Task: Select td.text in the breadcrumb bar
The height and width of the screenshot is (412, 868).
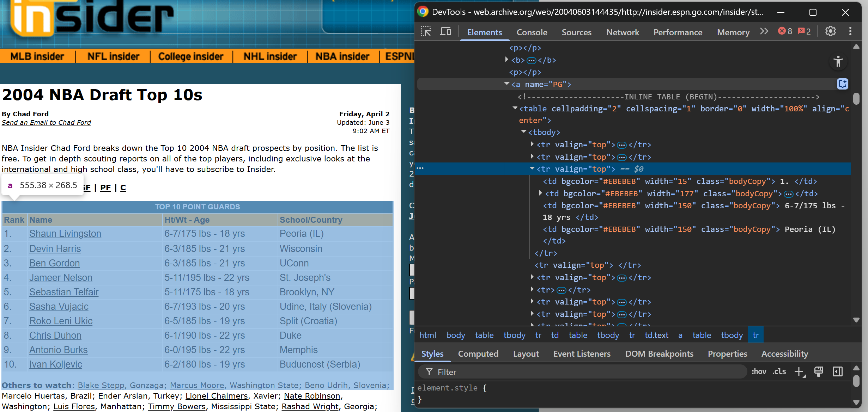Action: point(656,335)
